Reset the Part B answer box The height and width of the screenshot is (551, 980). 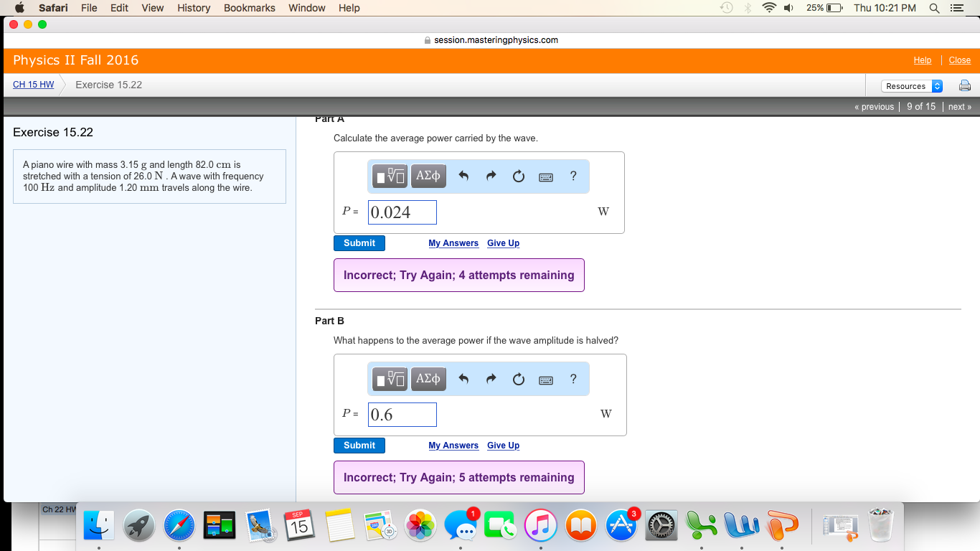coord(519,379)
